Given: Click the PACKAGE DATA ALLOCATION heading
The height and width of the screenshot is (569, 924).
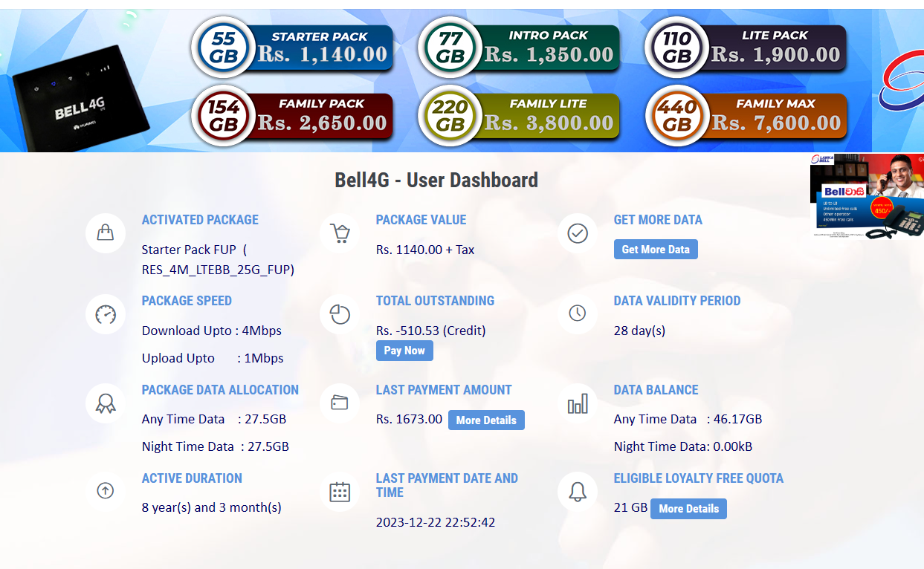Looking at the screenshot, I should point(220,390).
